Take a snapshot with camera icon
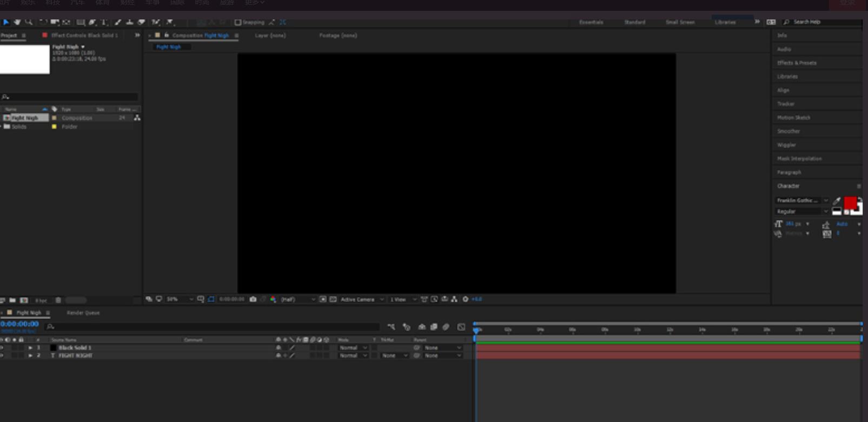The image size is (868, 422). pyautogui.click(x=253, y=299)
